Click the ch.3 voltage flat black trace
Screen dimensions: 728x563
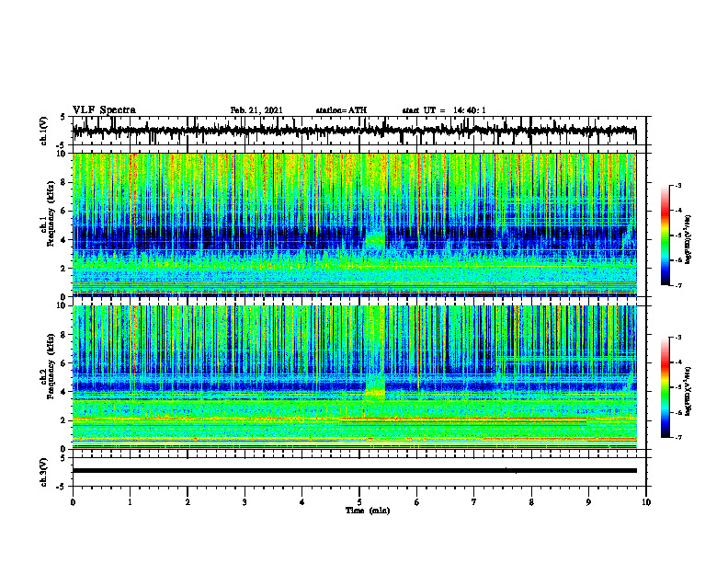354,471
